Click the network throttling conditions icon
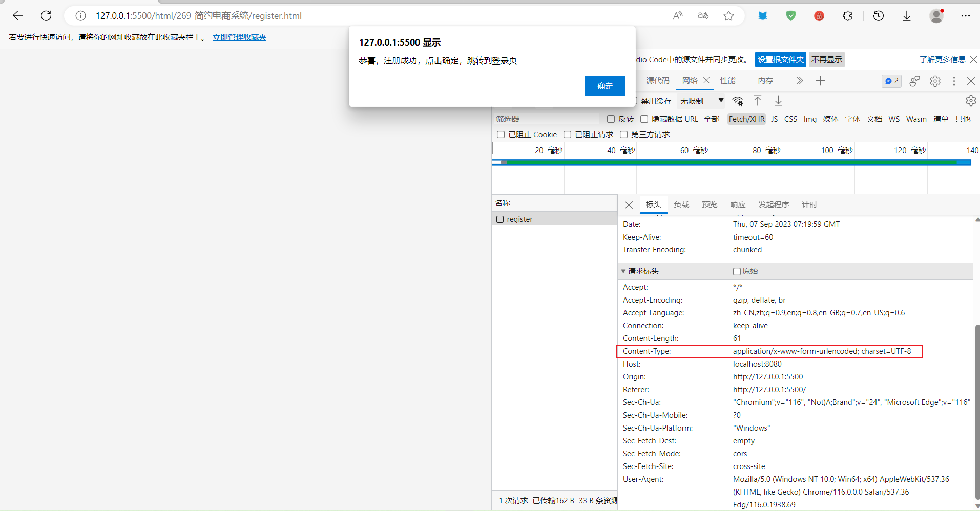The image size is (980, 511). (738, 100)
